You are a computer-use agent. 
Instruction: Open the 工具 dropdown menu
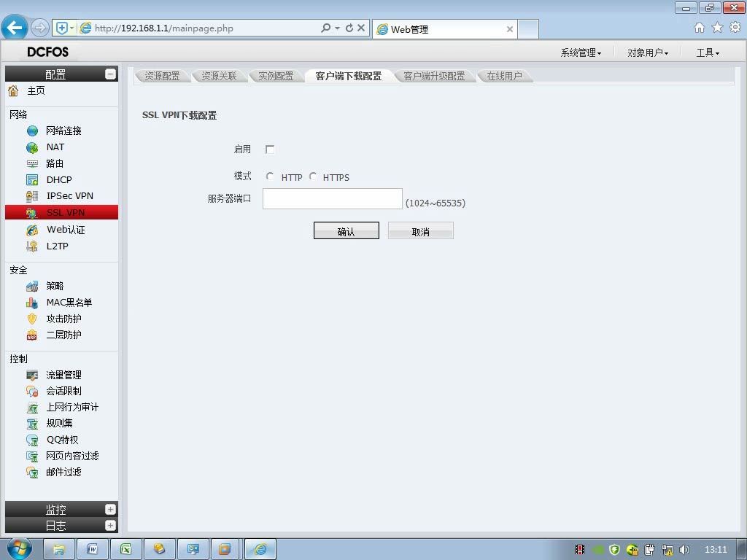point(708,52)
